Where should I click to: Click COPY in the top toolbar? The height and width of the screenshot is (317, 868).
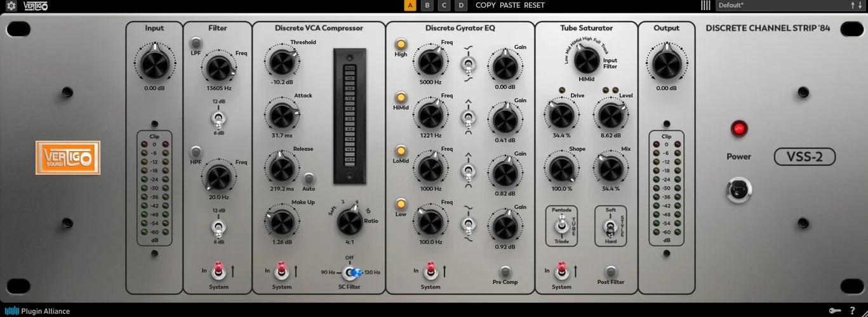486,5
